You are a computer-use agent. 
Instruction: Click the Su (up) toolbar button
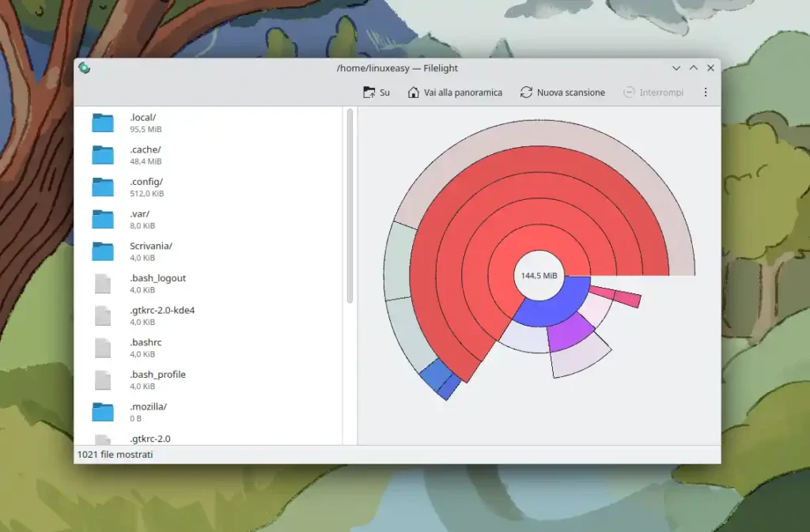(x=377, y=92)
